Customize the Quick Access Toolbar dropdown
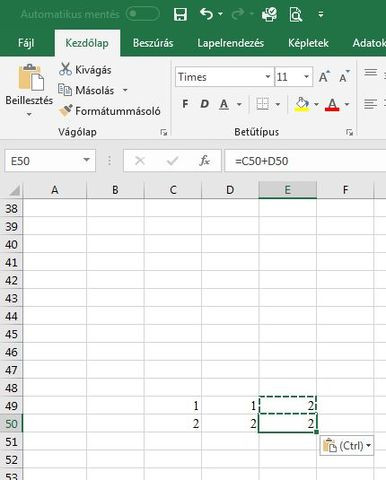386x480 pixels. (321, 14)
